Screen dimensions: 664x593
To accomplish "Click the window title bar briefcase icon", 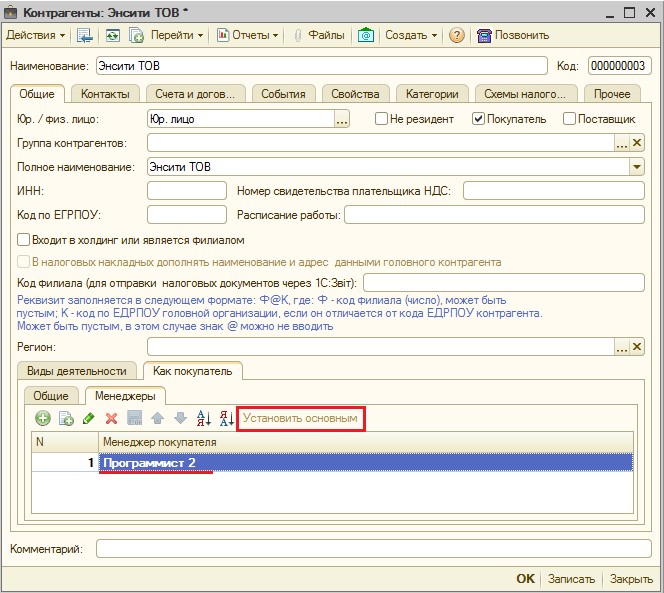I will 10,13.
